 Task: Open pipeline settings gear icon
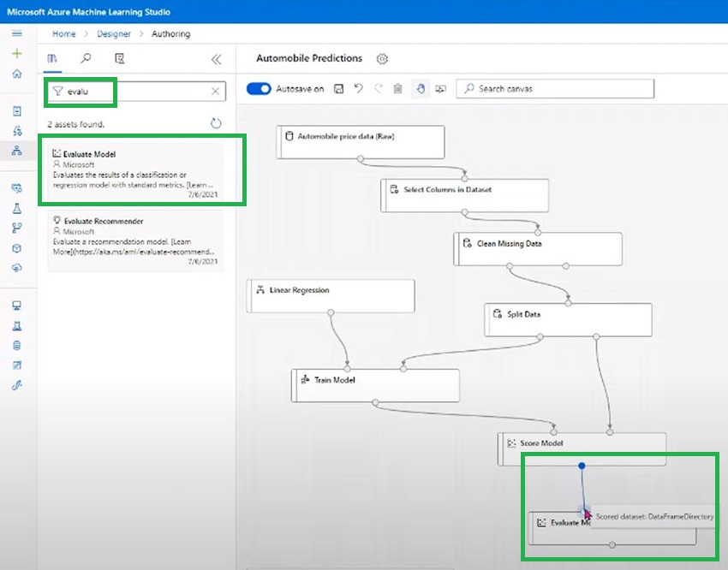382,59
